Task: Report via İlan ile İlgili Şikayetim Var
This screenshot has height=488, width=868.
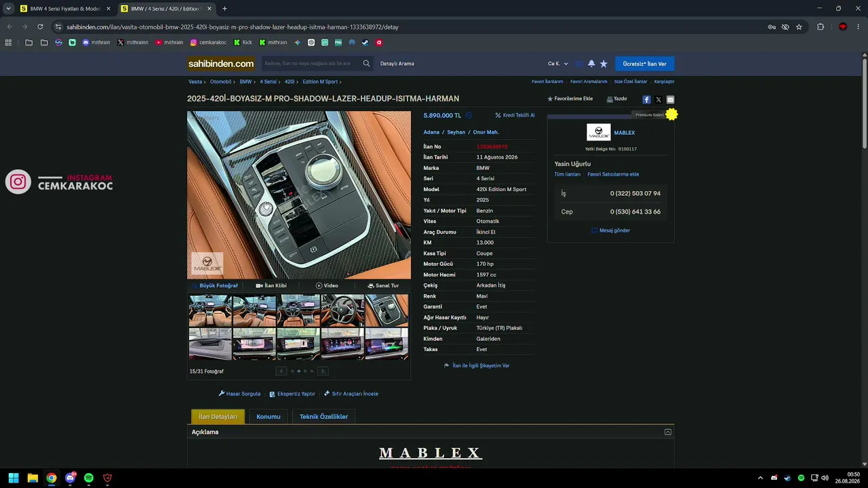Action: click(x=477, y=366)
